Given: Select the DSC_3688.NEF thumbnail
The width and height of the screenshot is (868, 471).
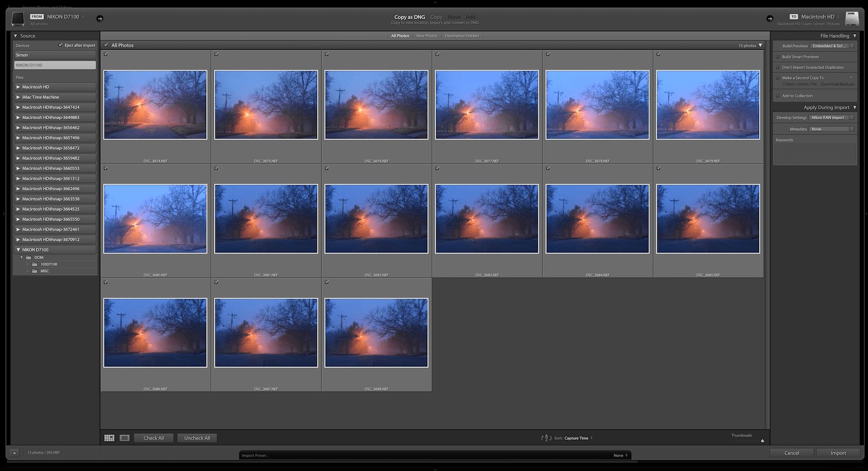Looking at the screenshot, I should click(376, 332).
